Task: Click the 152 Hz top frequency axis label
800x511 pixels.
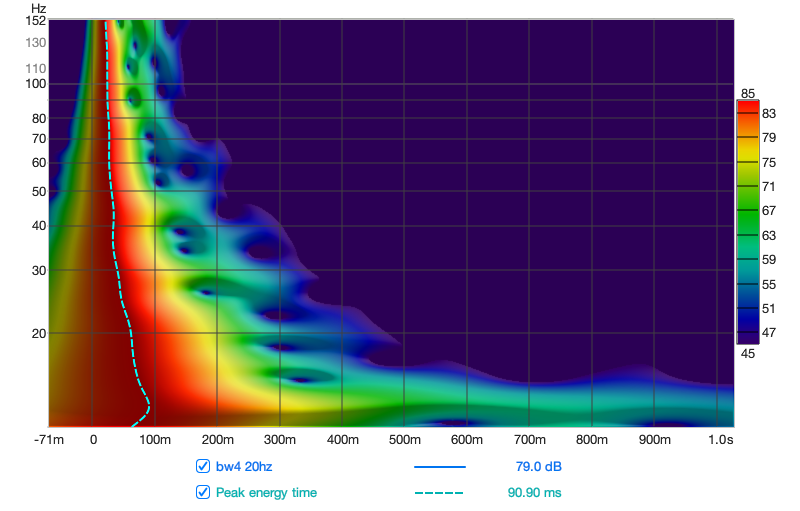Action: point(36,21)
